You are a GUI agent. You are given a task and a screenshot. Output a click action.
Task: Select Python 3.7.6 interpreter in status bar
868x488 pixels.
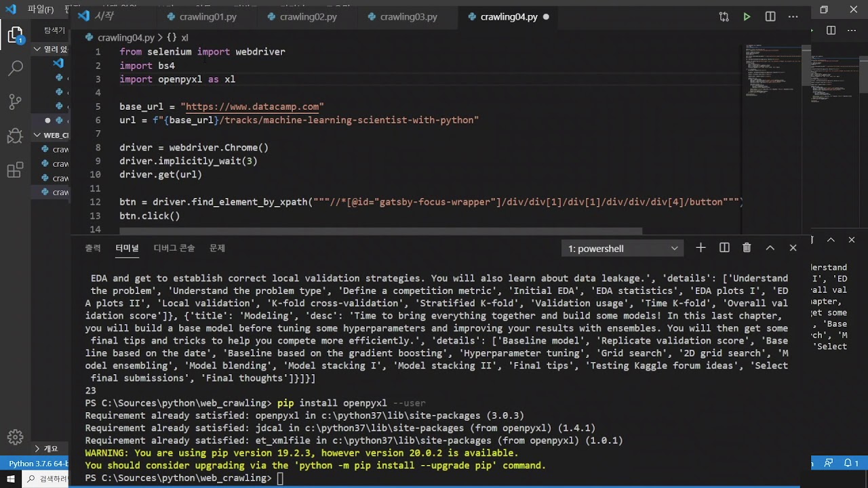(37, 464)
